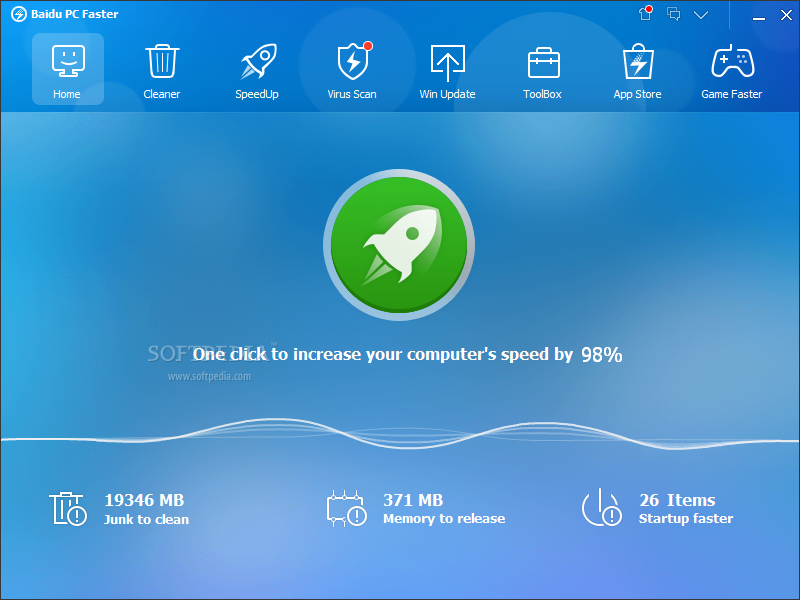Close the Baidu PC Faster window

(x=786, y=15)
